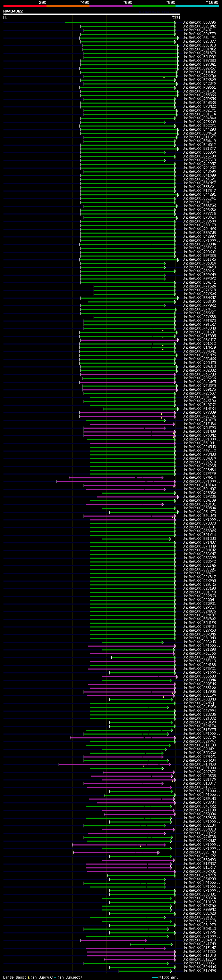Open UniRef100_C4LKR2 entry

199,856
